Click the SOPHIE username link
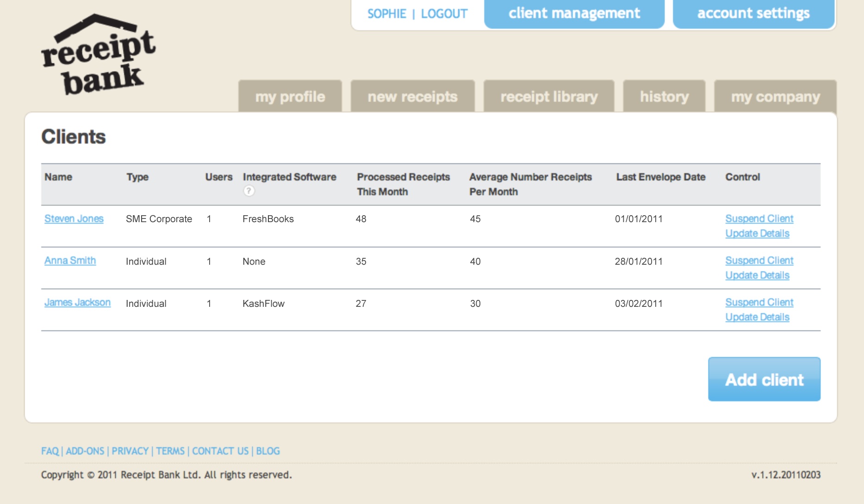Image resolution: width=864 pixels, height=504 pixels. click(387, 14)
